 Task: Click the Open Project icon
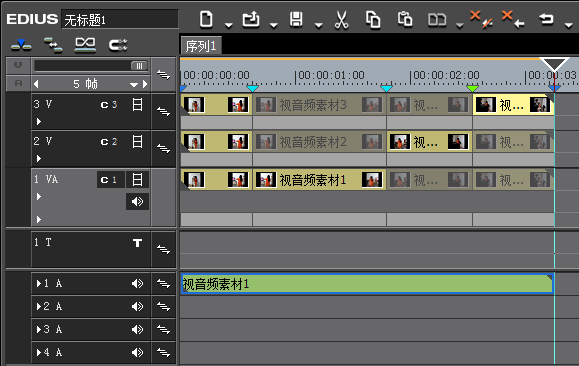pos(251,20)
